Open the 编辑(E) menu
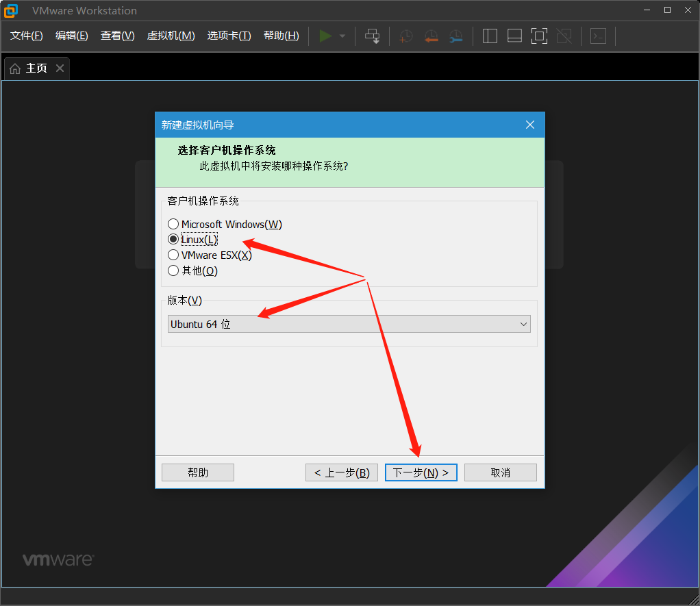The image size is (700, 606). (71, 36)
